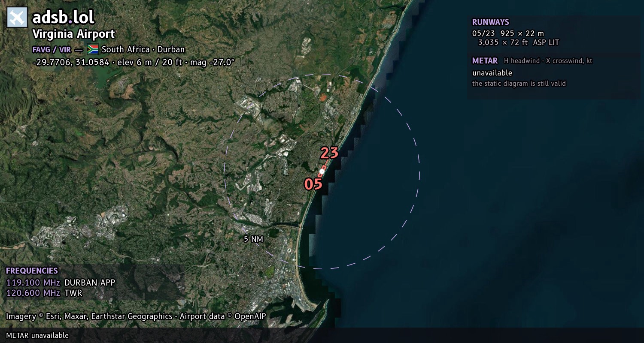Click the runway 05 end label
This screenshot has height=343, width=644.
click(x=313, y=184)
